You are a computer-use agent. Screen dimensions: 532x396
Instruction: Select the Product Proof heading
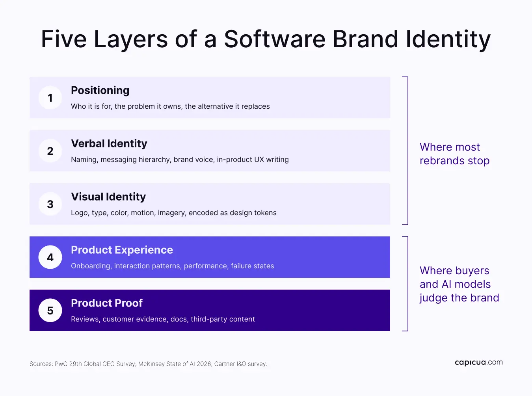point(107,303)
